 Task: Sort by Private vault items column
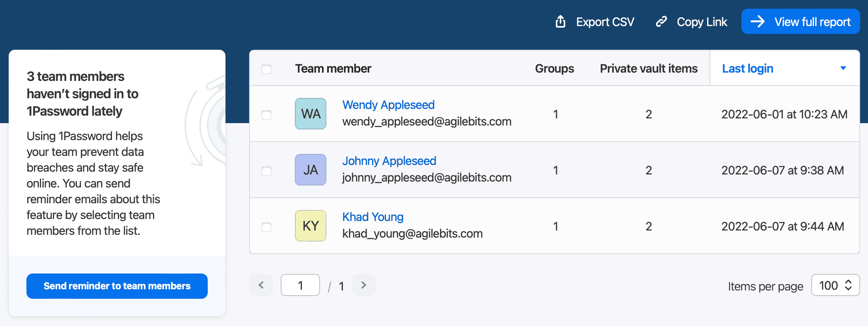[x=649, y=69]
